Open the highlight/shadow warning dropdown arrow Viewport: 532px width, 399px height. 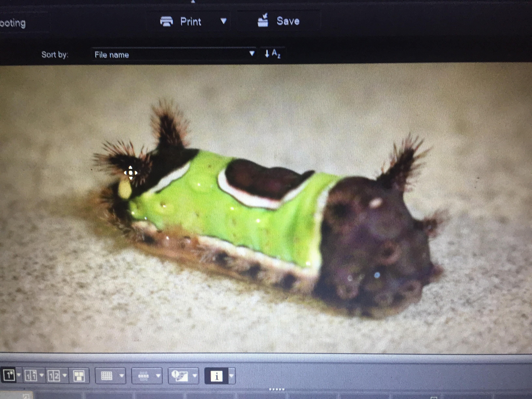(195, 375)
